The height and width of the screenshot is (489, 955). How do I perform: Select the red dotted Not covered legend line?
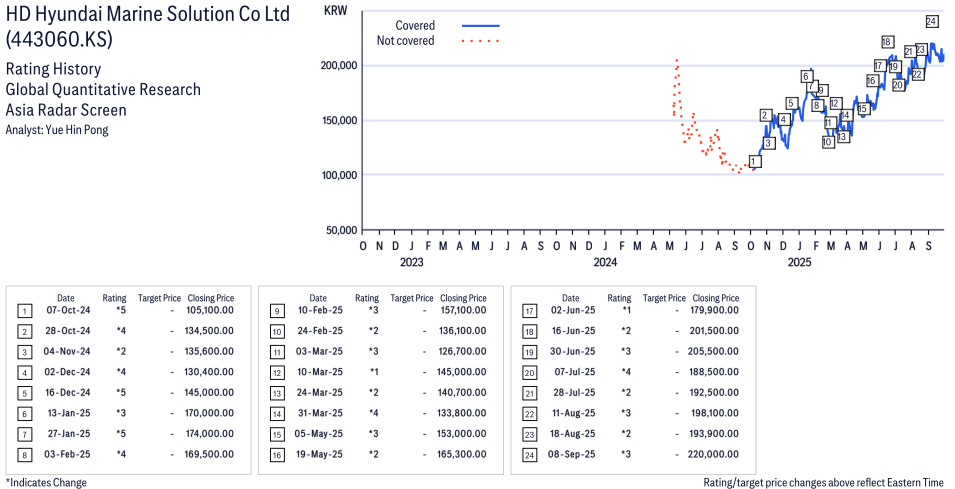click(x=481, y=41)
